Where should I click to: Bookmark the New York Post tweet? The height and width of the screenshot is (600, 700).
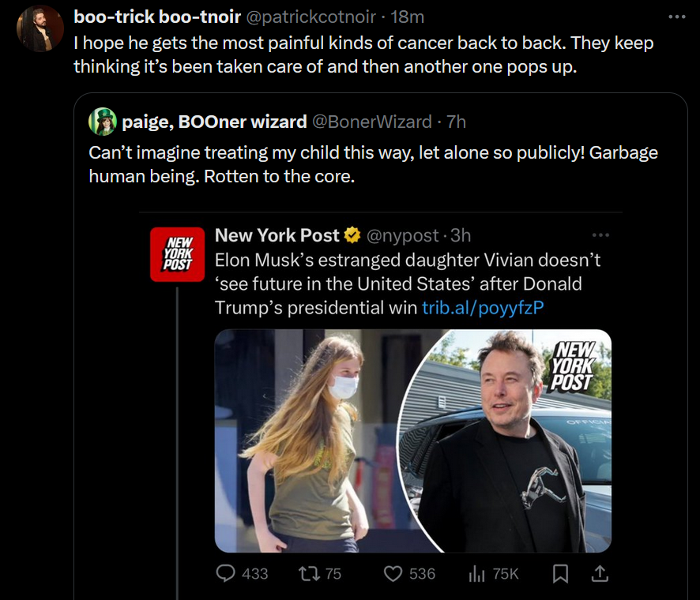point(560,574)
